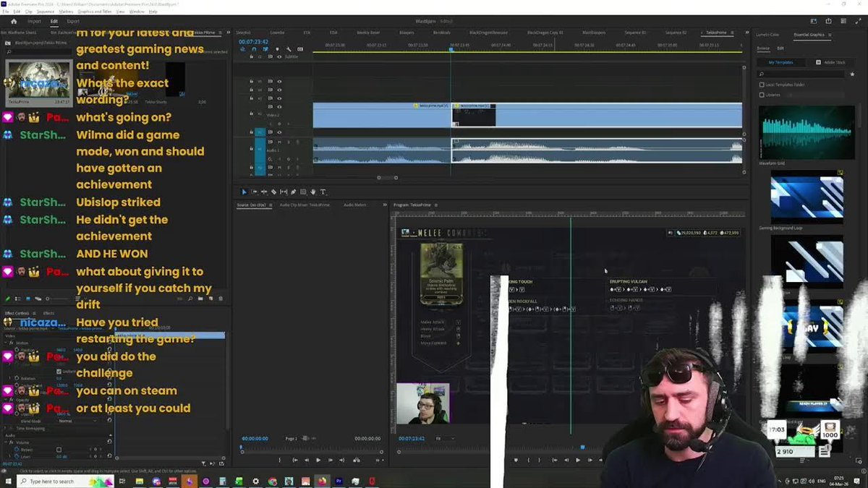Add marker in Program monitor
Viewport: 868px width, 488px height.
click(x=516, y=460)
